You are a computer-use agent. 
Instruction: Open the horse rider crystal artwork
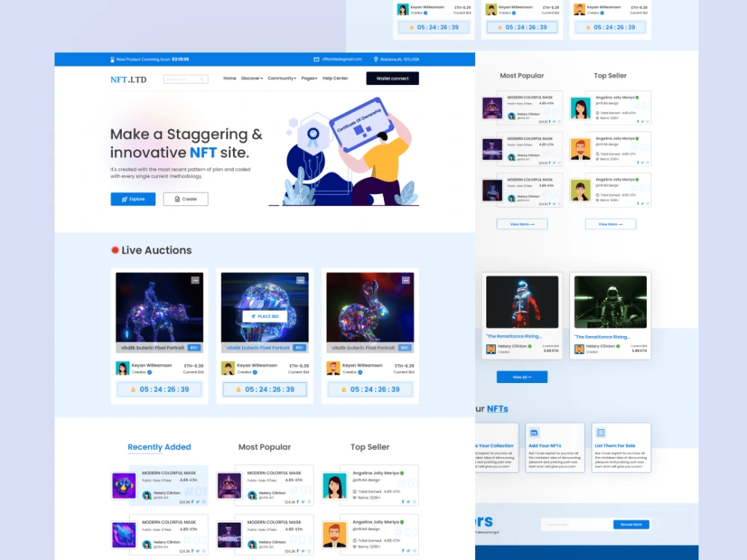tap(160, 308)
